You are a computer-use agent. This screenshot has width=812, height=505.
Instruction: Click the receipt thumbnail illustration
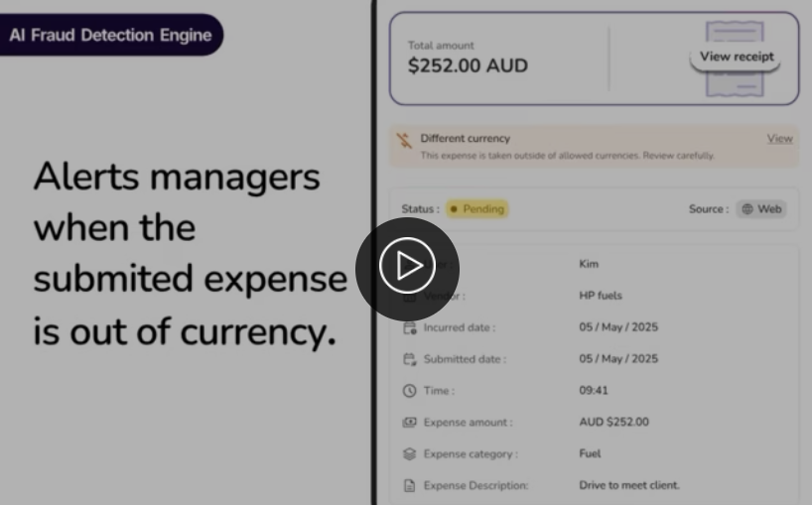(x=736, y=59)
